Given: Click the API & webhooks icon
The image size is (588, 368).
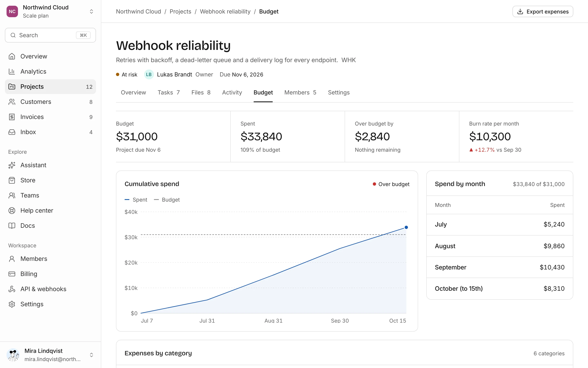Looking at the screenshot, I should [12, 289].
